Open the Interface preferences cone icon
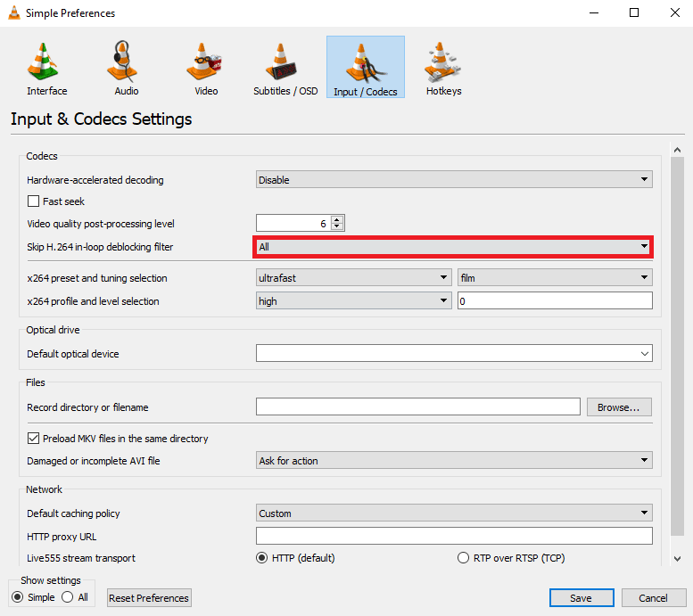The height and width of the screenshot is (616, 693). click(x=43, y=61)
